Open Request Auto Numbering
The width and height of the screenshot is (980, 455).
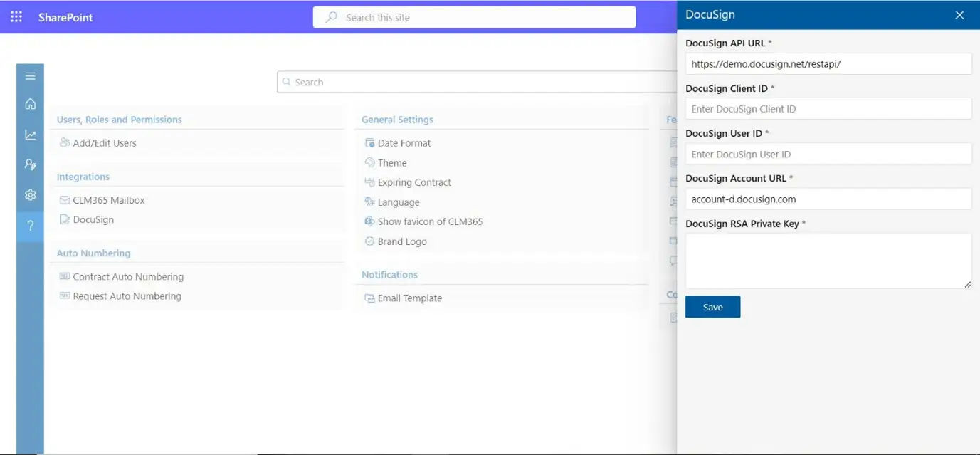tap(127, 296)
